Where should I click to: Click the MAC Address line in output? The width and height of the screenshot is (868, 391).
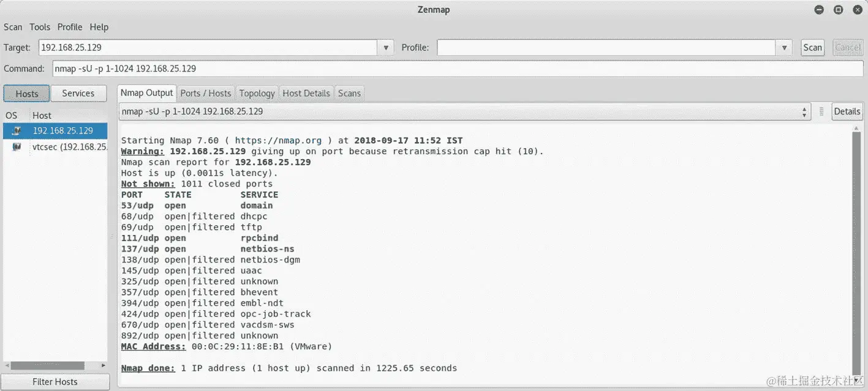[x=227, y=346]
